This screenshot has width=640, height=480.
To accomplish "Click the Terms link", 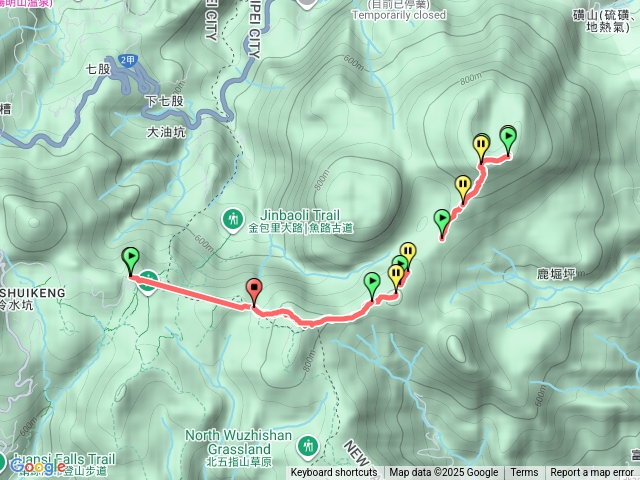I will 524,473.
